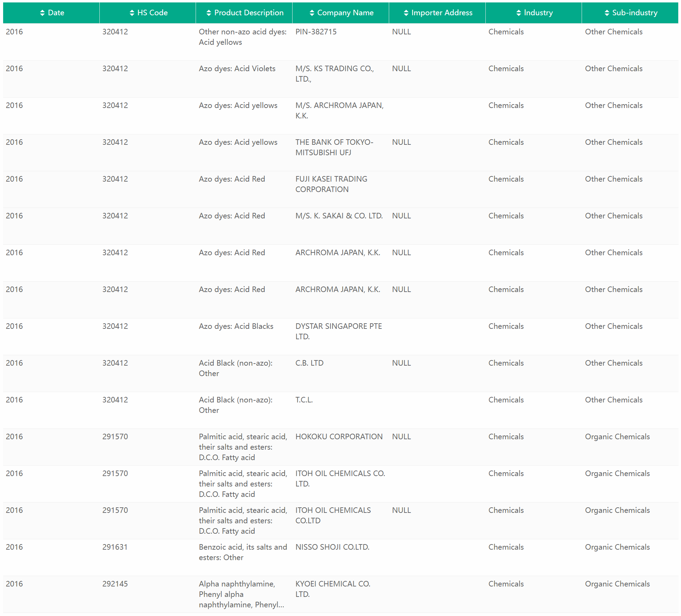The height and width of the screenshot is (616, 681).
Task: Select Chemicals industry in KYOEI CHEMICAL row
Action: coord(506,584)
